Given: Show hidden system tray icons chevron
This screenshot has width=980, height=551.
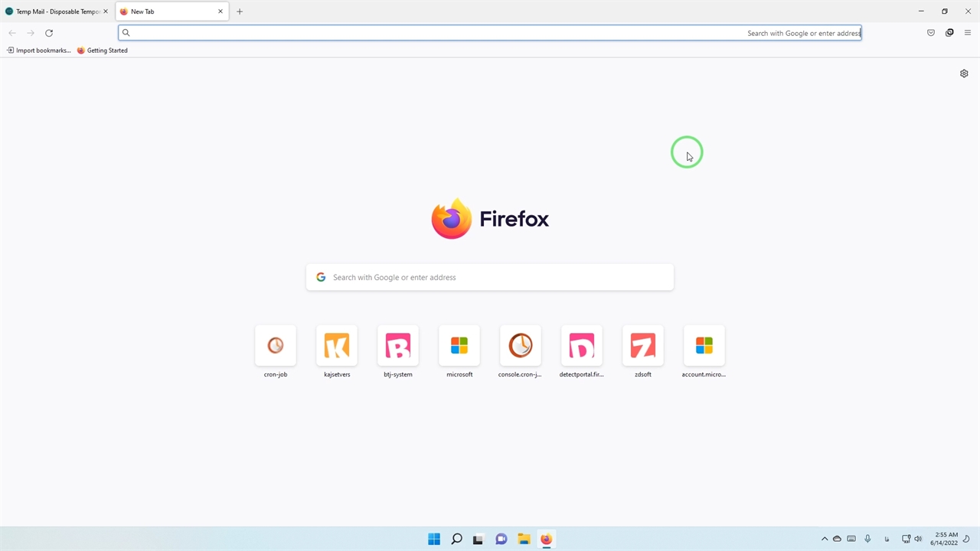Looking at the screenshot, I should pyautogui.click(x=825, y=539).
